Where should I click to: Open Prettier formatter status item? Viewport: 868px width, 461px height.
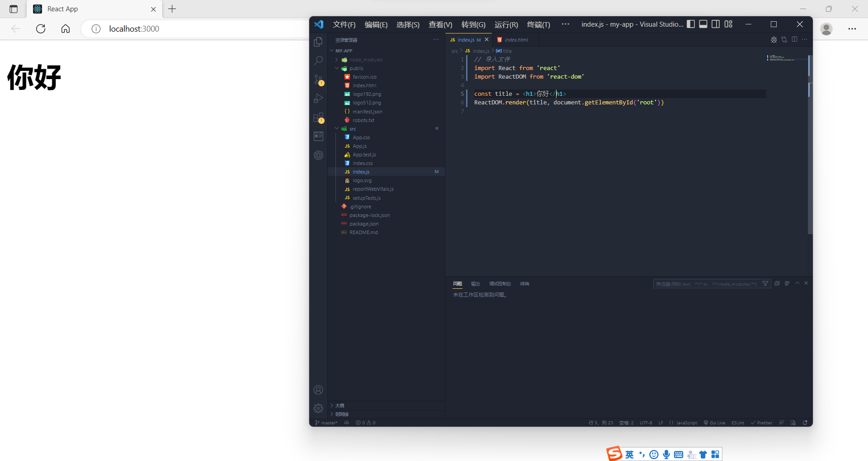point(762,423)
